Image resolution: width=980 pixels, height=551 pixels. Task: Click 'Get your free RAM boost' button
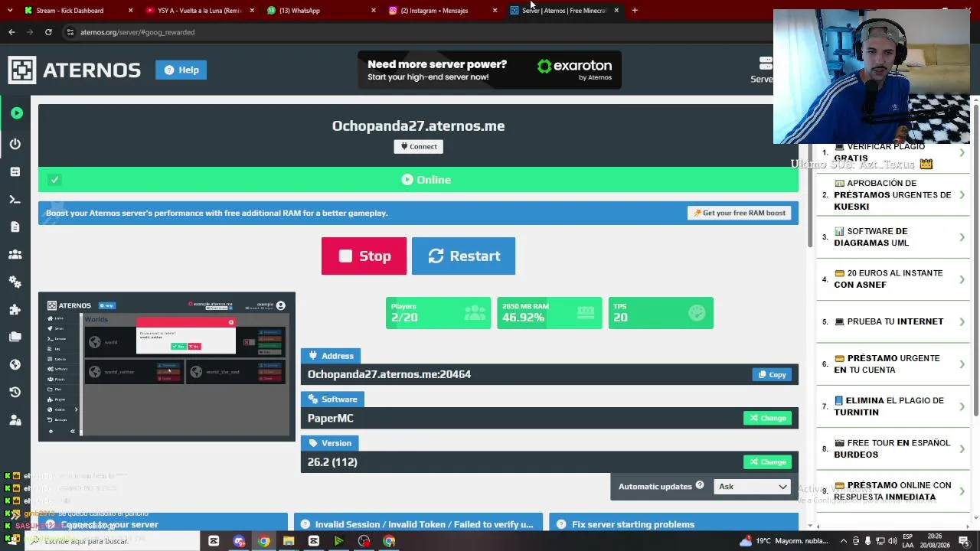click(740, 213)
